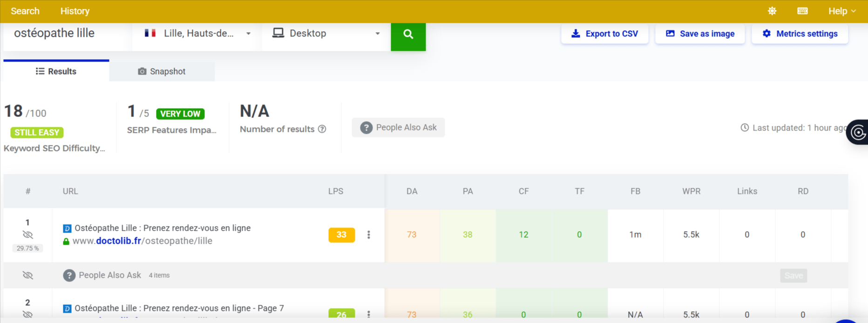
Task: Click the green search magnifier button
Action: click(x=408, y=34)
